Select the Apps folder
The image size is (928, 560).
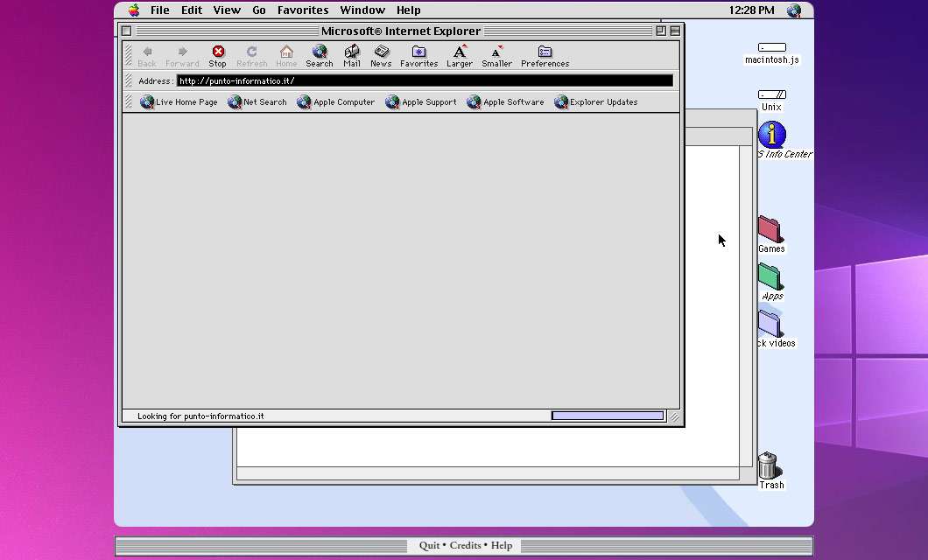[x=770, y=276]
